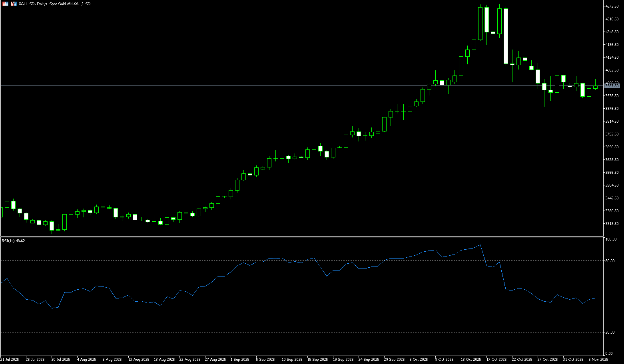Click the RSI line's highest peak in mid-October

click(x=480, y=245)
